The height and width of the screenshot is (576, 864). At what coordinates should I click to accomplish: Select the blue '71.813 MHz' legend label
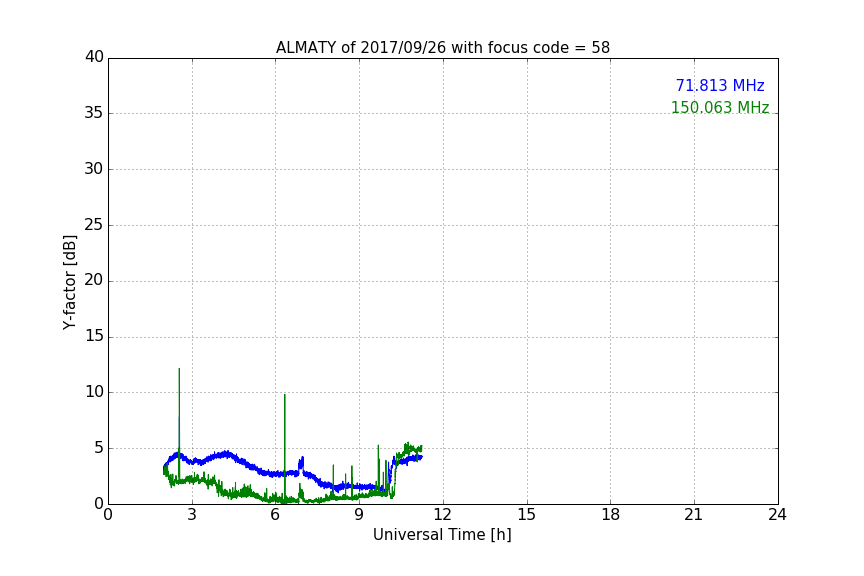pos(720,85)
